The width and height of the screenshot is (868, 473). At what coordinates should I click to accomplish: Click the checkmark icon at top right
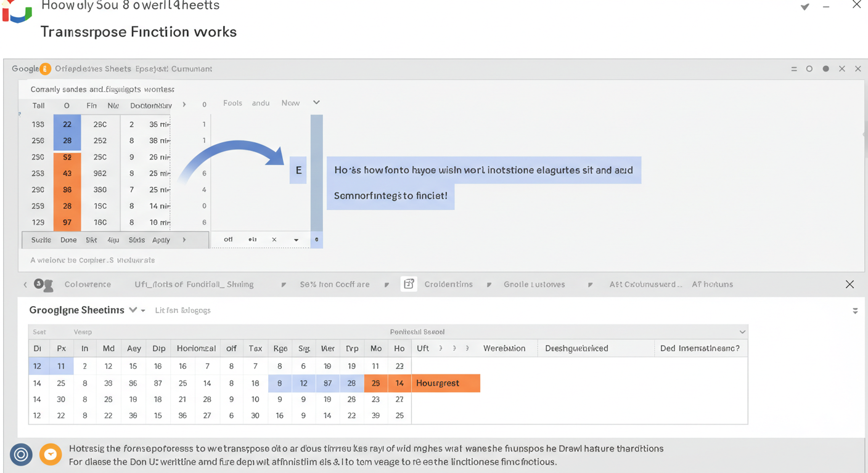coord(805,7)
